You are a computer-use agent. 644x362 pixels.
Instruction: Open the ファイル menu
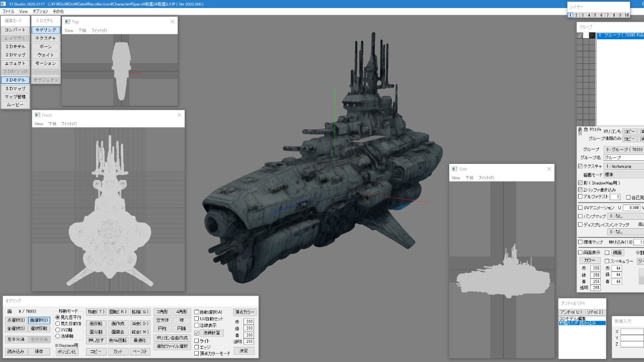click(9, 11)
